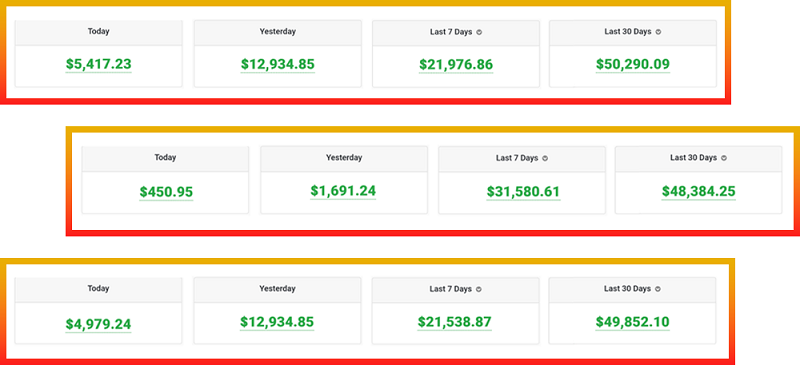Click the $4,979.24 Today amount
800x365 pixels.
pyautogui.click(x=98, y=324)
